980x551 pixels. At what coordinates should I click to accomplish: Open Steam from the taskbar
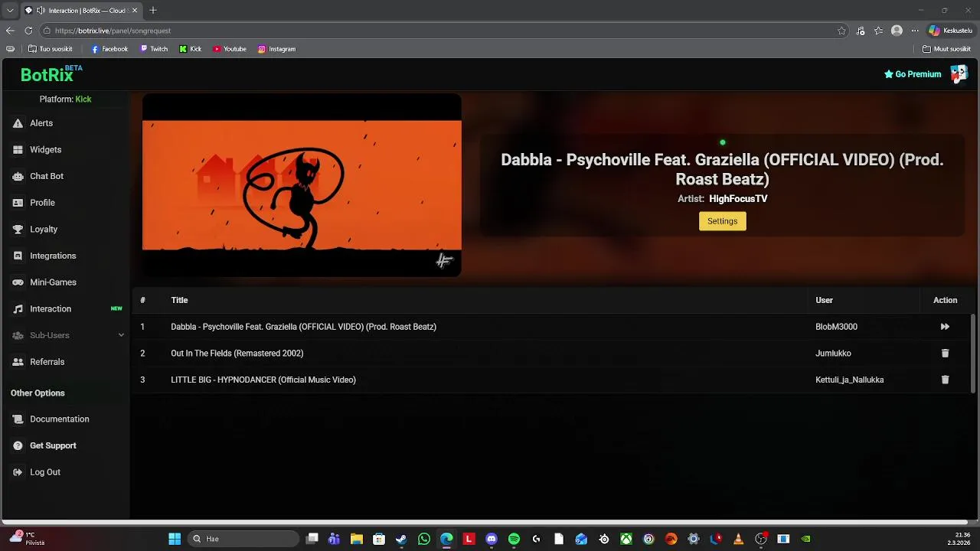pyautogui.click(x=401, y=539)
